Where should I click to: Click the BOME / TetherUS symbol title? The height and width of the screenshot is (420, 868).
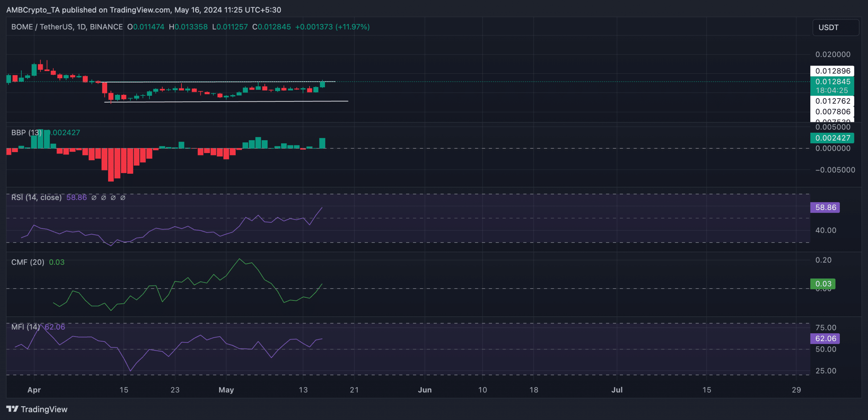click(67, 27)
